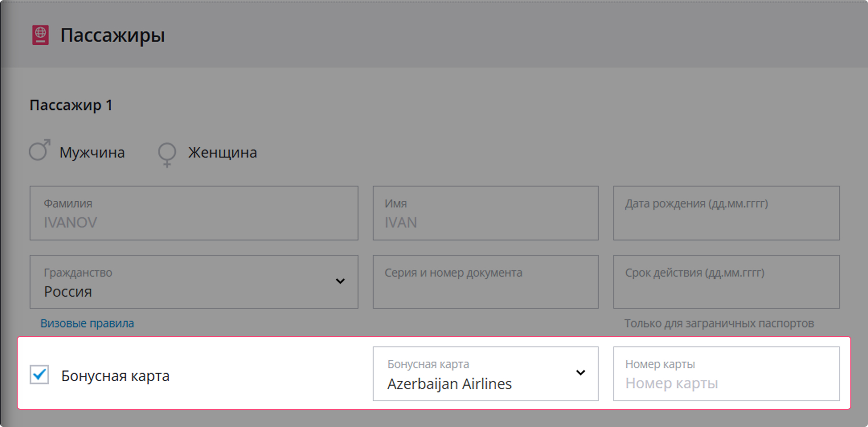The width and height of the screenshot is (868, 427).
Task: Click the Дата рождения date field
Action: pos(726,213)
